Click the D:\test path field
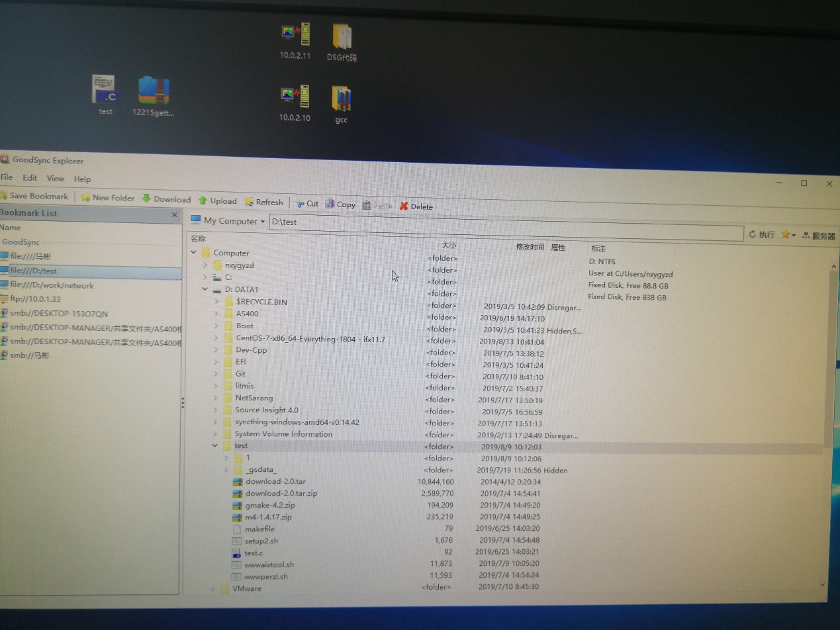Viewport: 840px width, 630px height. (506, 229)
